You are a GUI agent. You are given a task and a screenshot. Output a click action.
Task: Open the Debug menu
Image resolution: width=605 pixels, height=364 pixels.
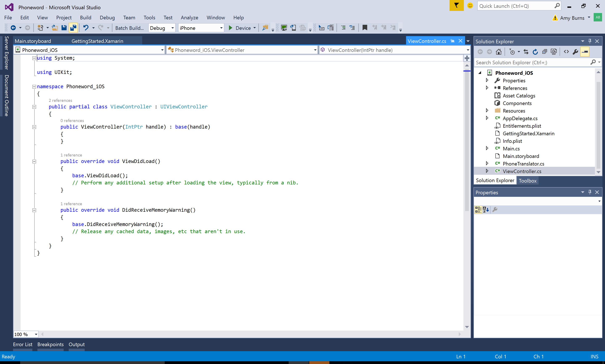coord(107,17)
